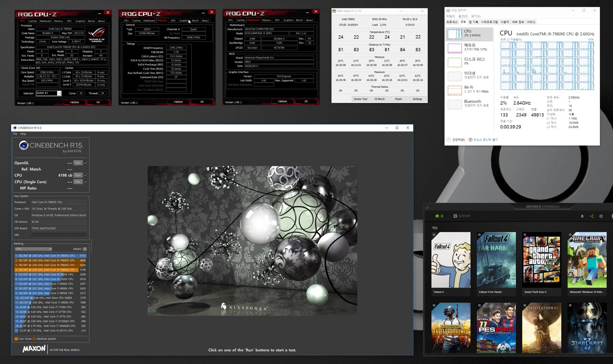Run the CPU Single Core test

78,182
